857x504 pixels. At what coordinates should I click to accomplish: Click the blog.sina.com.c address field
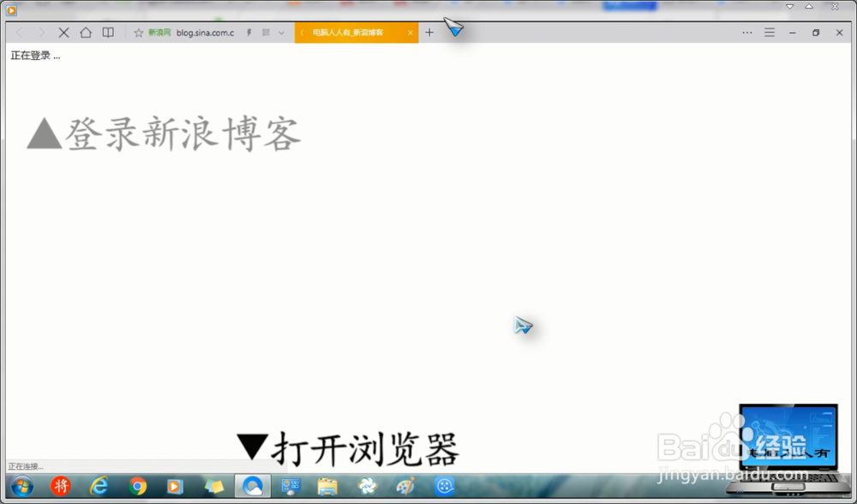click(205, 33)
